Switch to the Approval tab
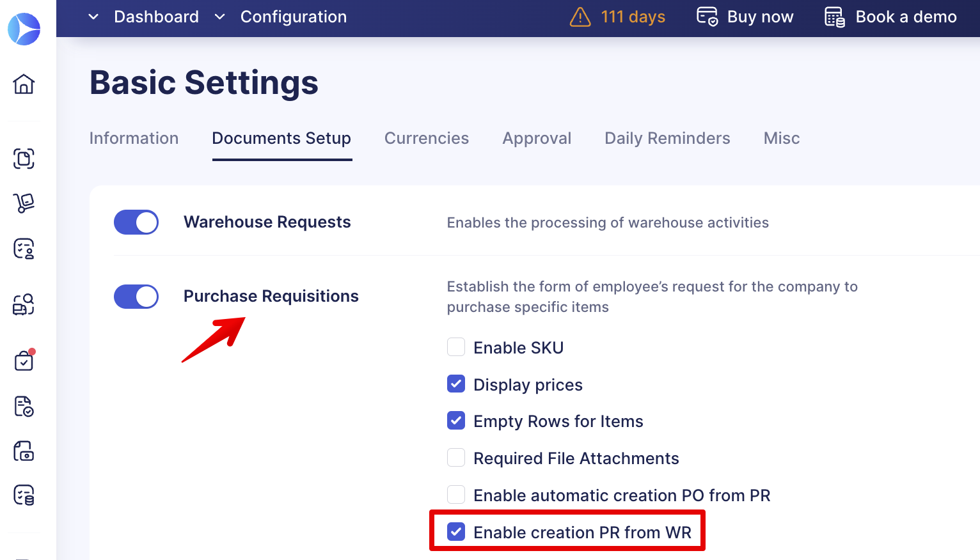This screenshot has width=980, height=560. pyautogui.click(x=537, y=138)
